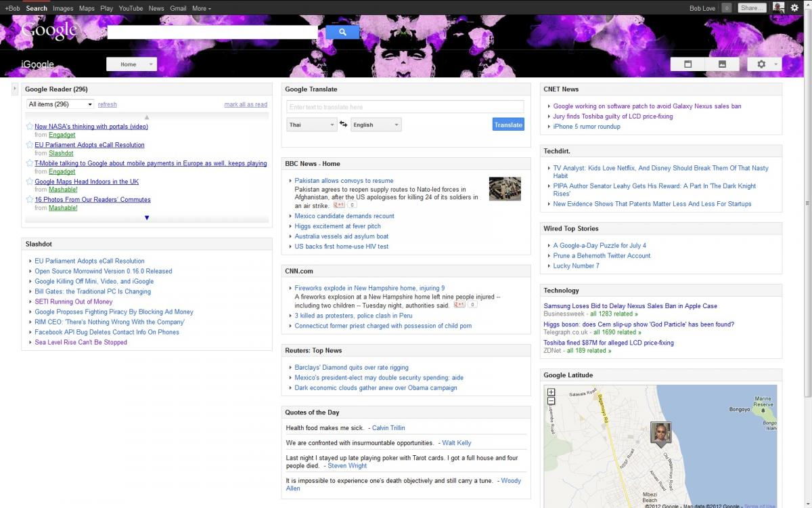
Task: Select News in the top bar
Action: 156,8
